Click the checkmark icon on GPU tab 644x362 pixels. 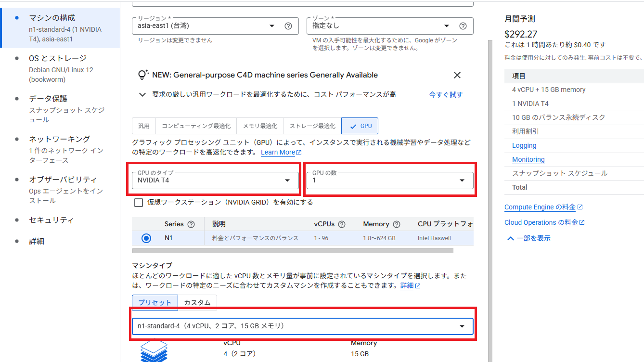tap(353, 126)
